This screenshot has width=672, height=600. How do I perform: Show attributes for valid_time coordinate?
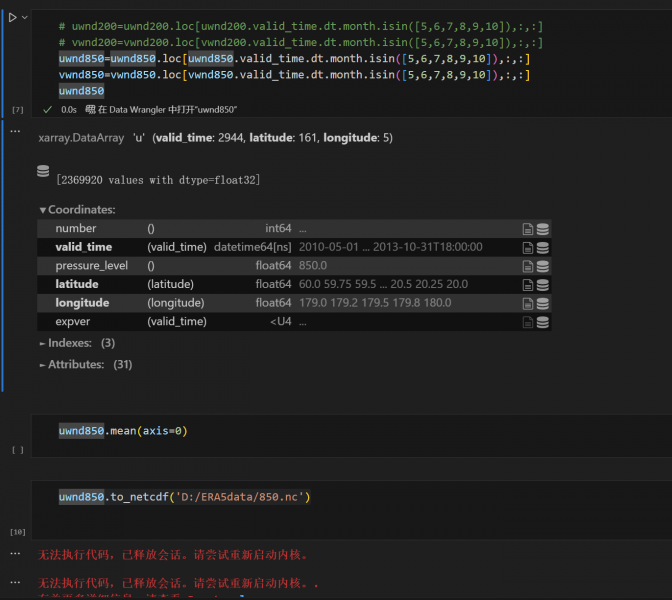527,247
